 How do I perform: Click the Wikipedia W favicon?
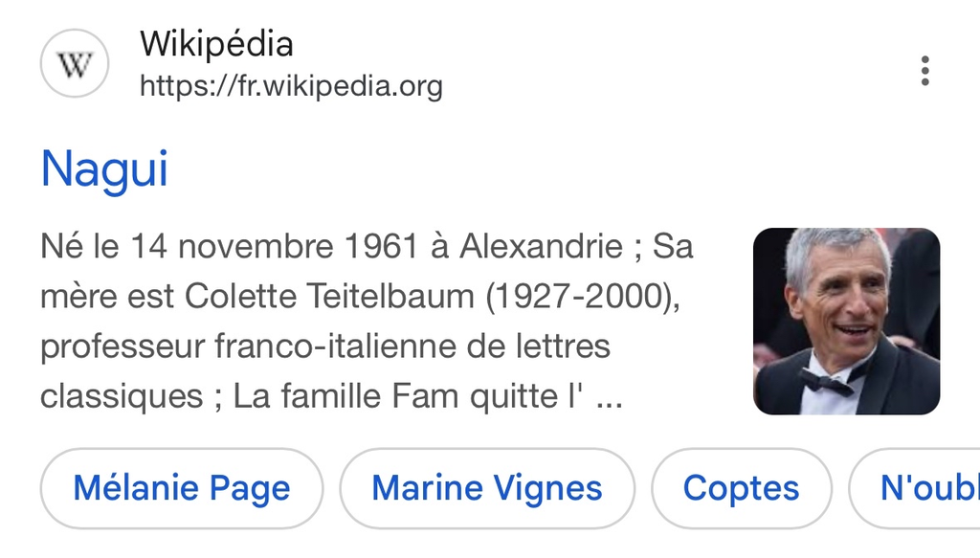tap(75, 65)
